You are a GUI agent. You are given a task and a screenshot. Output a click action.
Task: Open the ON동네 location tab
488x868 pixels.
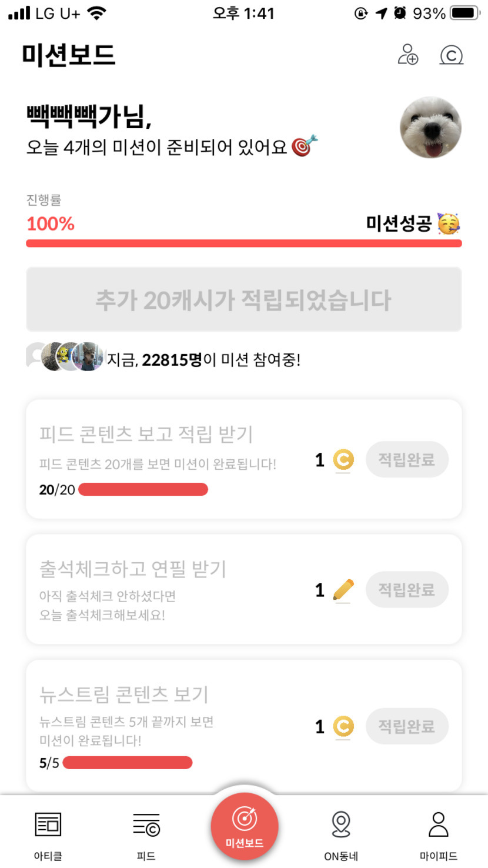(341, 835)
